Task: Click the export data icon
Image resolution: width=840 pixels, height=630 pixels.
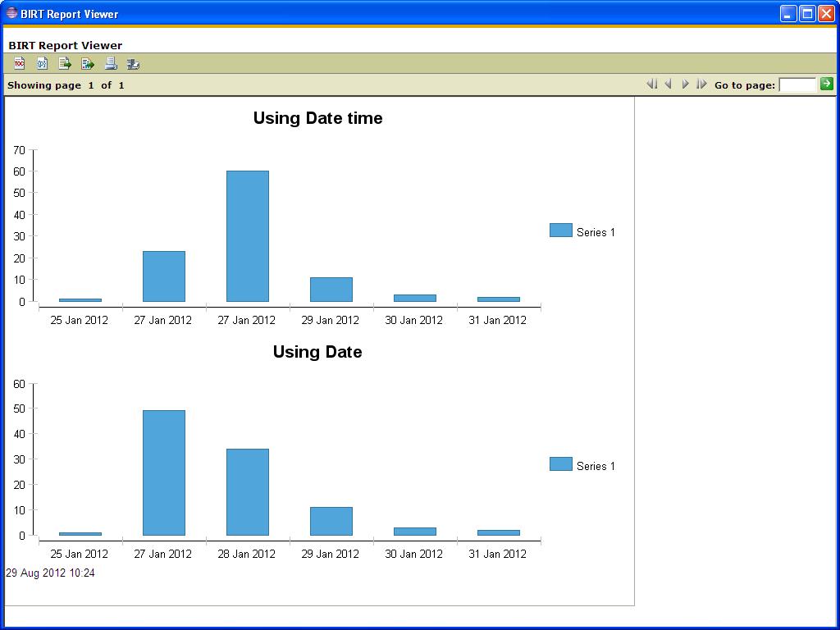Action: 65,64
